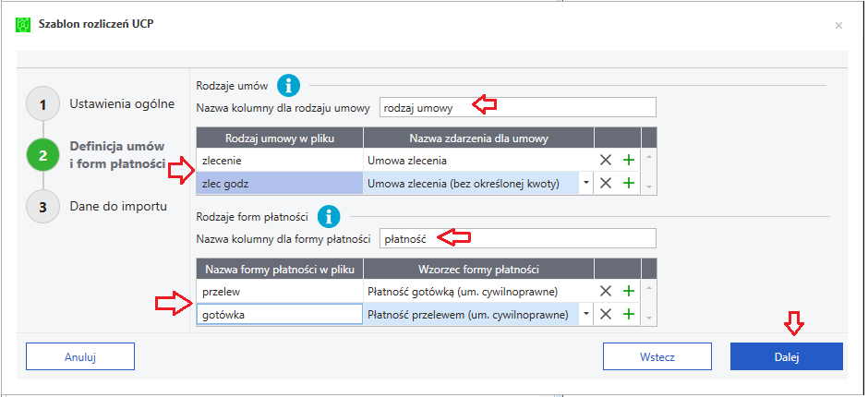Screen dimensions: 868x397
Task: Focus the rodzaj umowy column name field
Action: 518,108
